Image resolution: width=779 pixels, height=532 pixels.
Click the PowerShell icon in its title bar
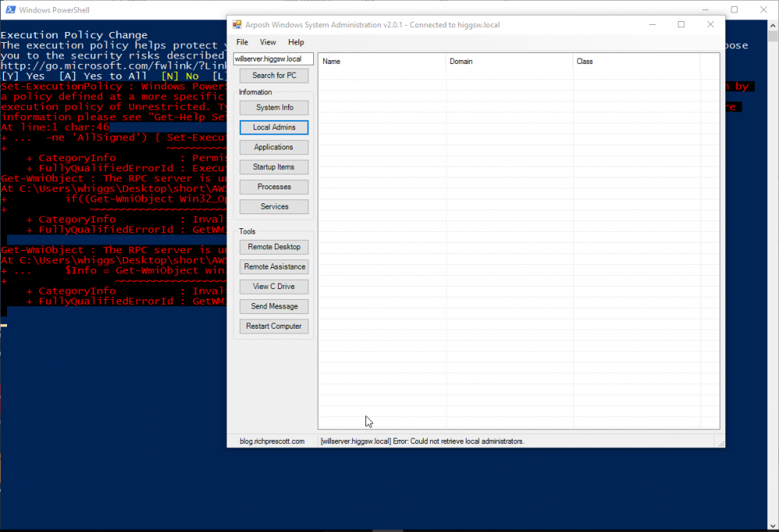10,9
